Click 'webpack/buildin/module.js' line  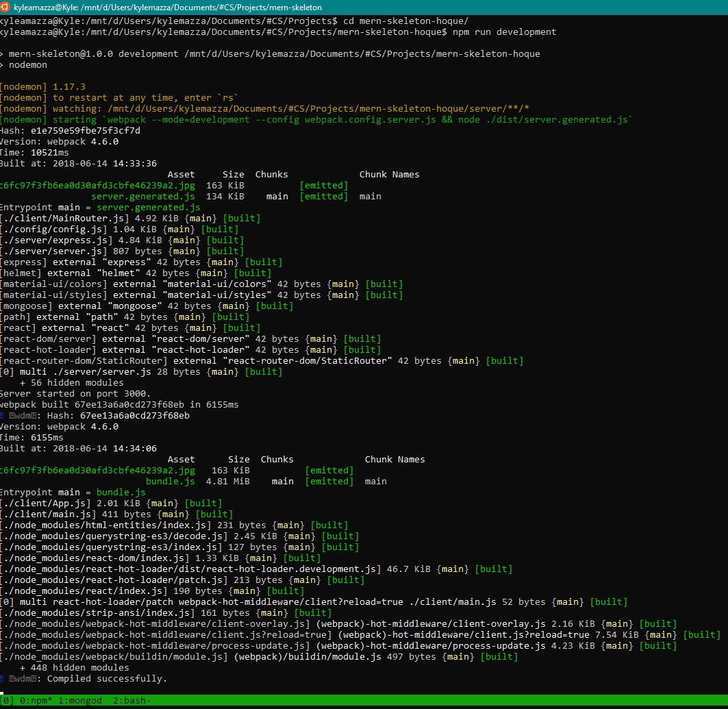pos(259,657)
